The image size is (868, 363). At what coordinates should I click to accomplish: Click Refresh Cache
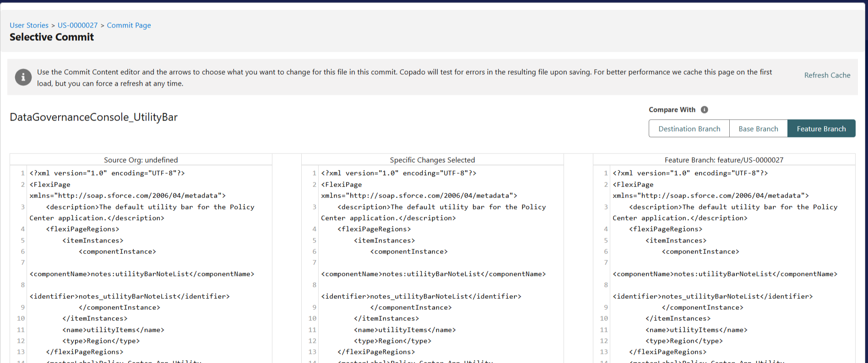(827, 75)
